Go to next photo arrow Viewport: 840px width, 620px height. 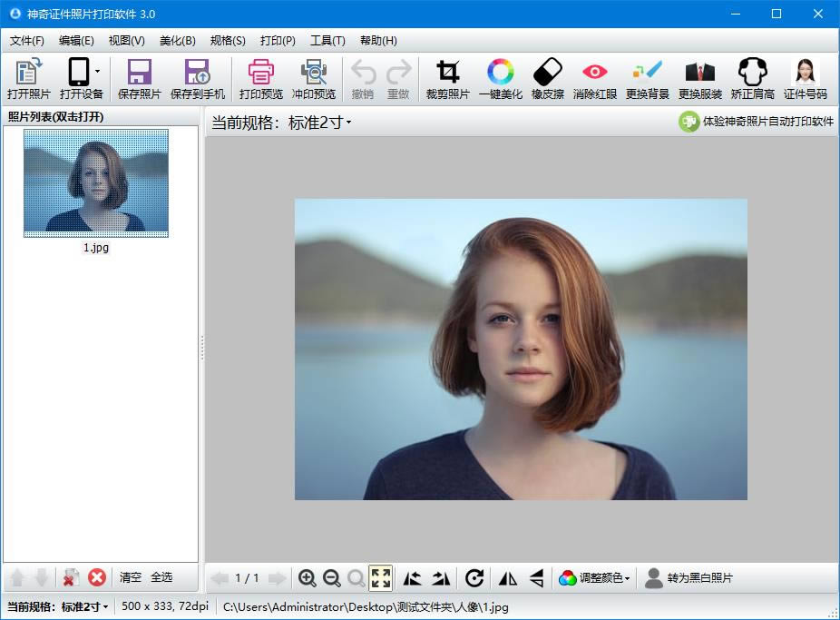pos(277,578)
